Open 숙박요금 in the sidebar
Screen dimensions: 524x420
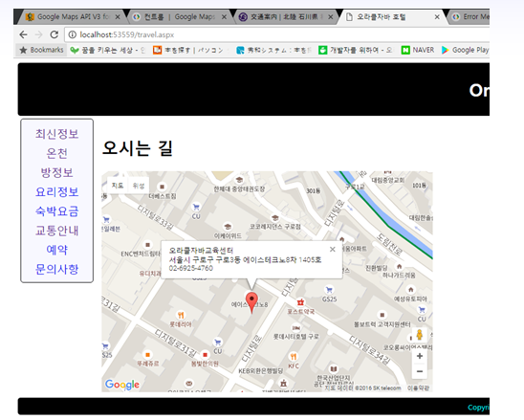click(x=57, y=211)
